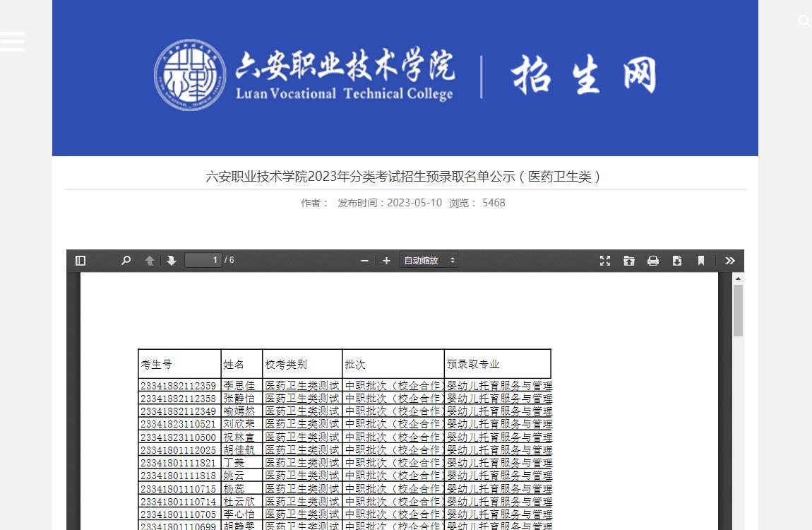Click exam number 23341801112025
The image size is (812, 530).
[x=178, y=450]
